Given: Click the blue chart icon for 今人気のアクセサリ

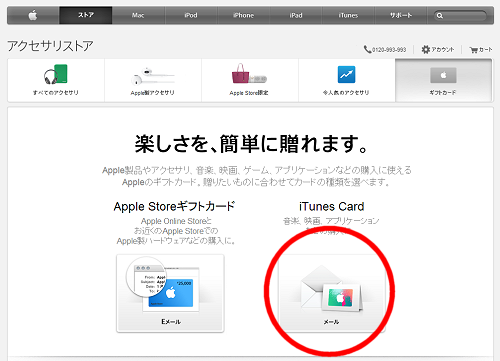Looking at the screenshot, I should pyautogui.click(x=346, y=74).
